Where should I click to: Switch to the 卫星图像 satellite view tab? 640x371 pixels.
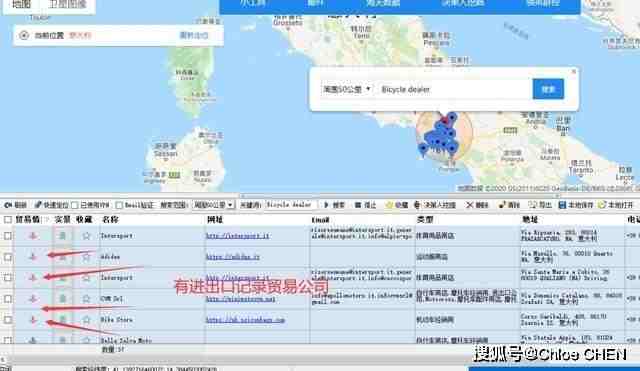[x=68, y=5]
